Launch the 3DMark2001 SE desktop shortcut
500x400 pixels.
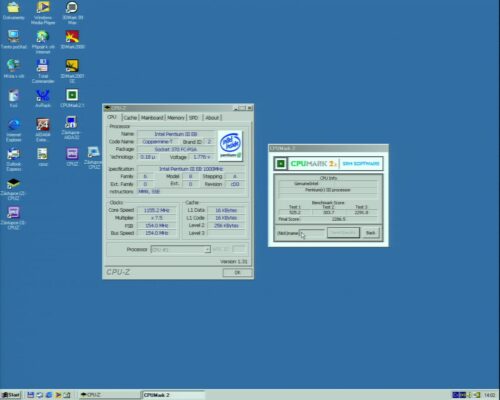(72, 71)
